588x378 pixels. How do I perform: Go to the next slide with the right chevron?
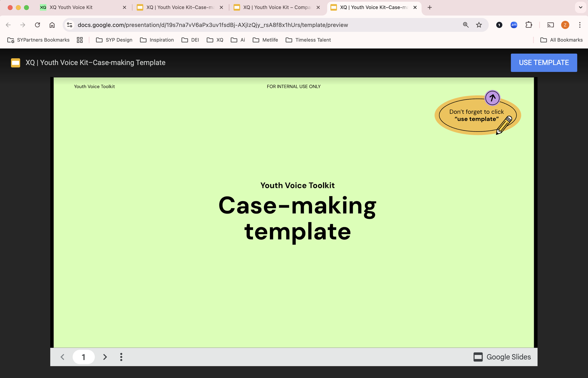point(105,357)
